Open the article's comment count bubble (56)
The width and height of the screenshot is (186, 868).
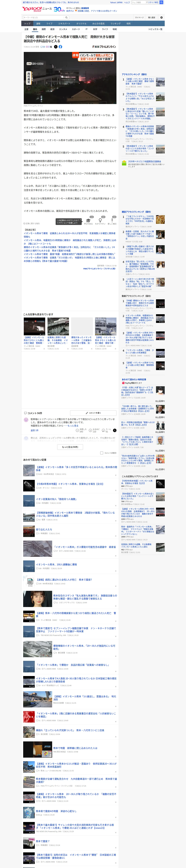click(43, 47)
